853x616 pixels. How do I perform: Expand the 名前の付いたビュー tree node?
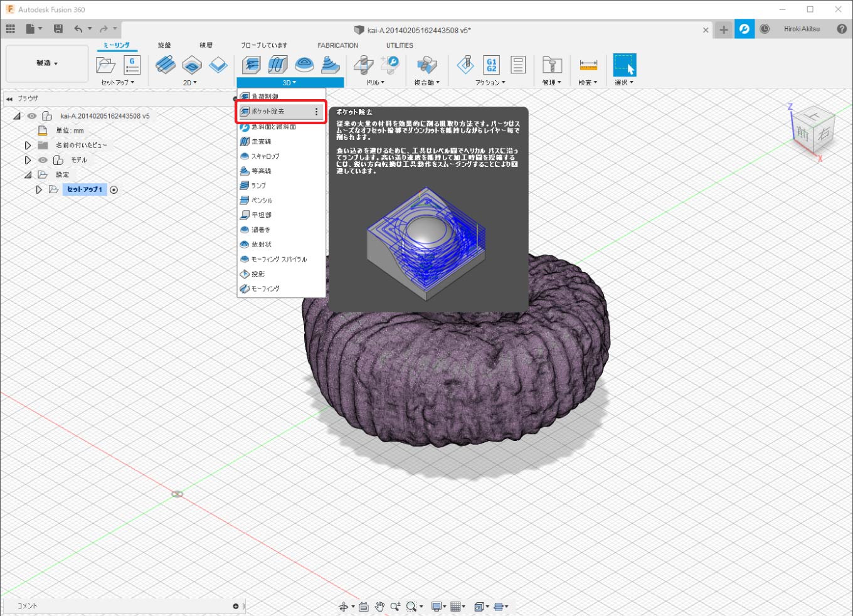click(28, 145)
